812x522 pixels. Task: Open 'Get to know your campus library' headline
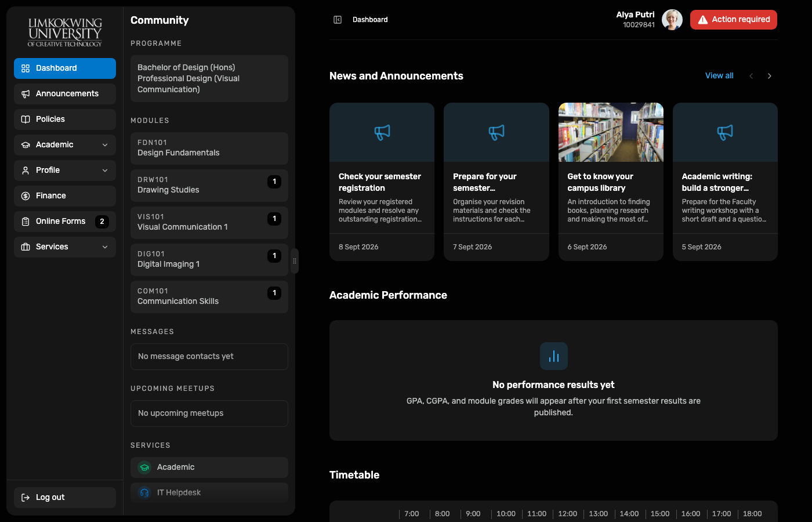[600, 182]
